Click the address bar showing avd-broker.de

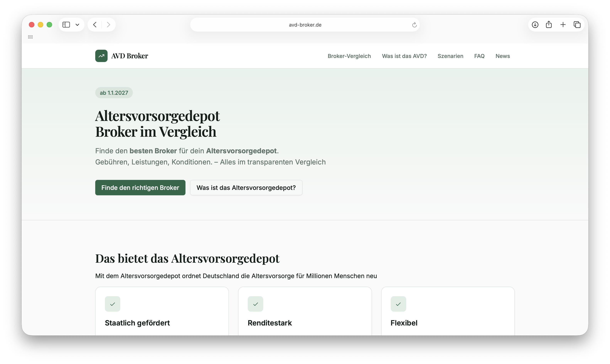[x=305, y=25]
